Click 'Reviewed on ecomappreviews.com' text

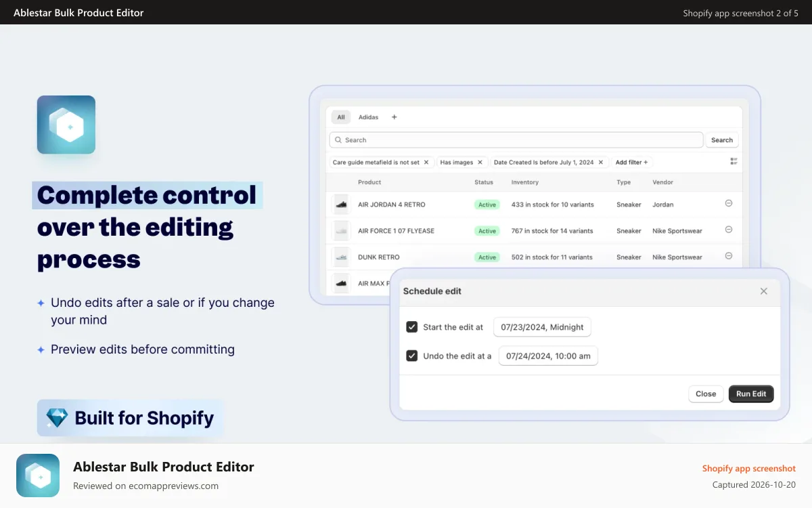pos(145,486)
